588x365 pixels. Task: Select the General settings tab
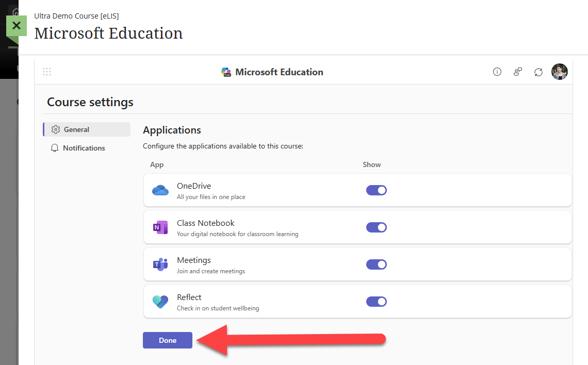87,129
